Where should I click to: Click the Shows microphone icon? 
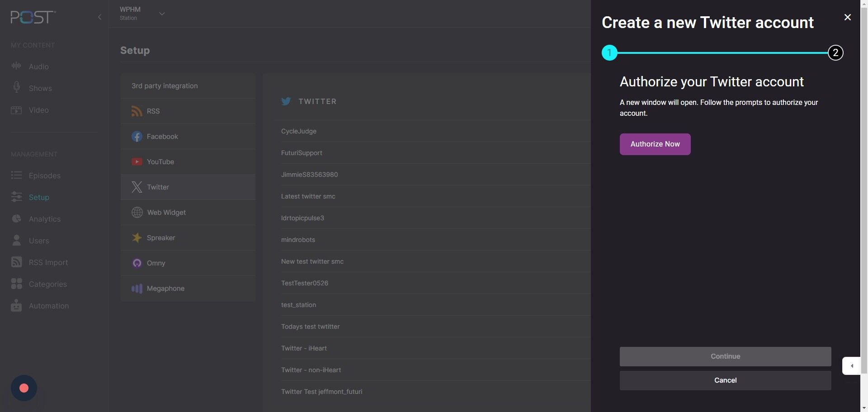16,87
